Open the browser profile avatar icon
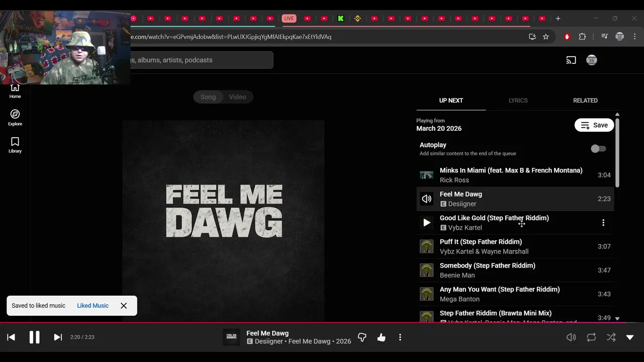 click(x=620, y=37)
